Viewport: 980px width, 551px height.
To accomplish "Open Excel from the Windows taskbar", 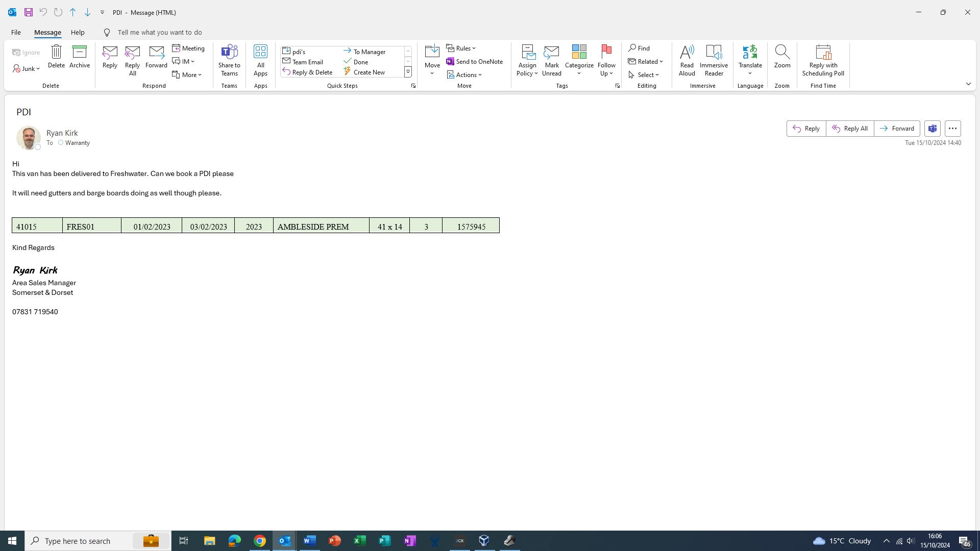I will pyautogui.click(x=359, y=541).
